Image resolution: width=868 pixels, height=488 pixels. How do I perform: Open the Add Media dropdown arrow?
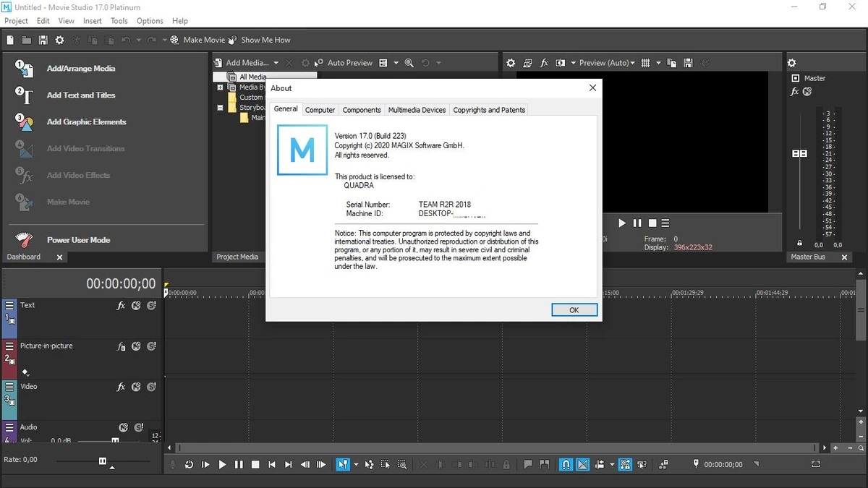coord(275,63)
